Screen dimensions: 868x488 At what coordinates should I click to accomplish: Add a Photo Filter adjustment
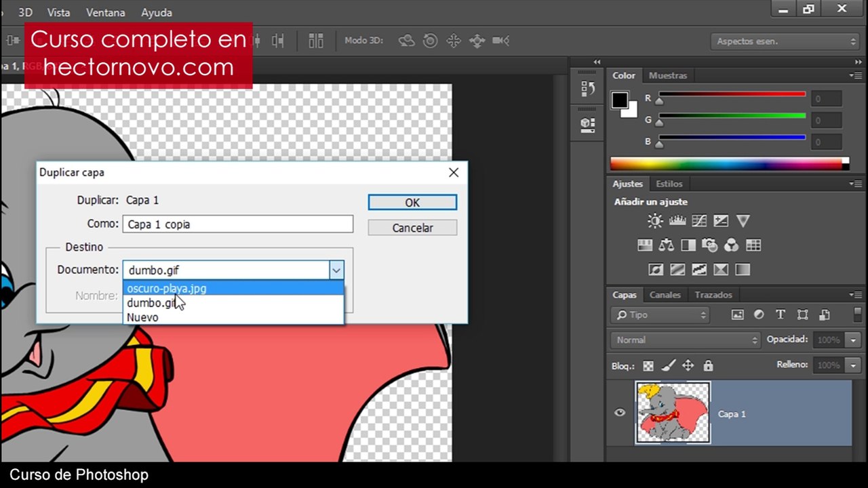[x=710, y=245]
